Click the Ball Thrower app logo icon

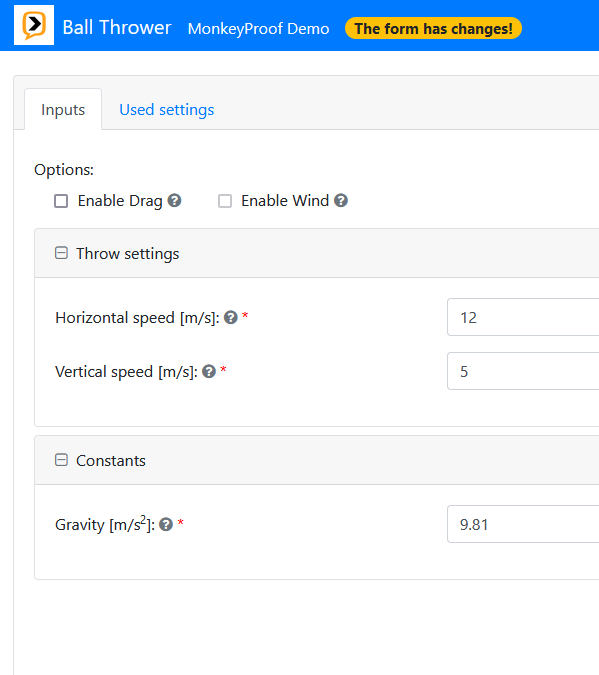coord(34,25)
